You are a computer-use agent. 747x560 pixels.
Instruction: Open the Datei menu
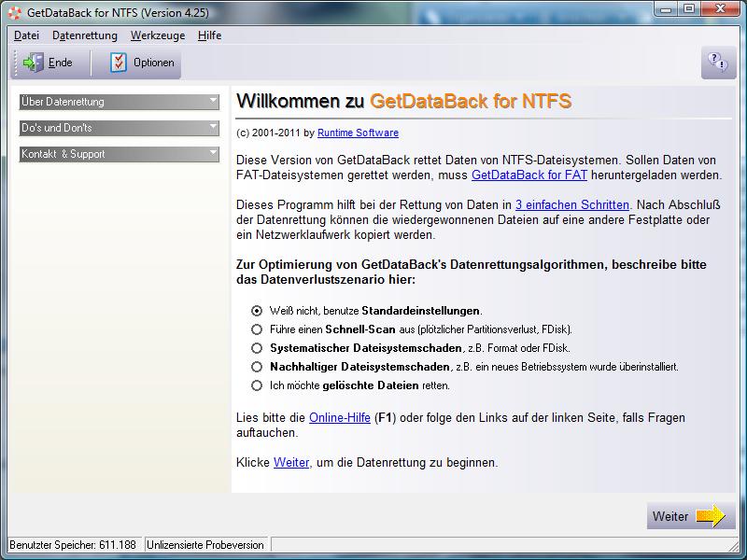27,35
